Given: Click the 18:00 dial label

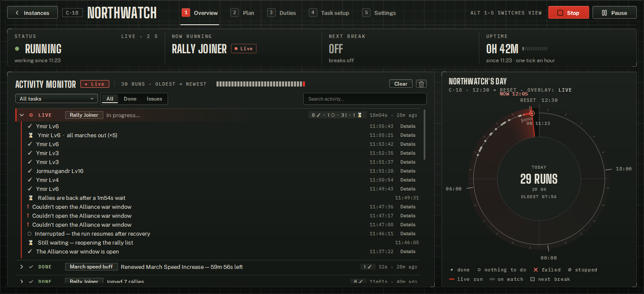Looking at the screenshot, I should 624,169.
